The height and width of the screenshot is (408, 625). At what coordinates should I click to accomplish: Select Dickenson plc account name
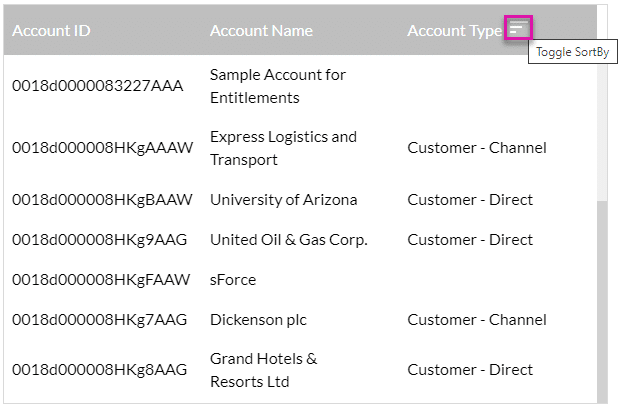click(258, 320)
